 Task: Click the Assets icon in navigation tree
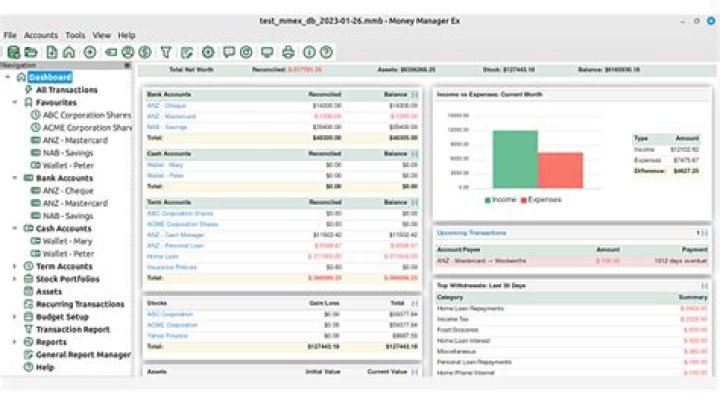(x=28, y=292)
